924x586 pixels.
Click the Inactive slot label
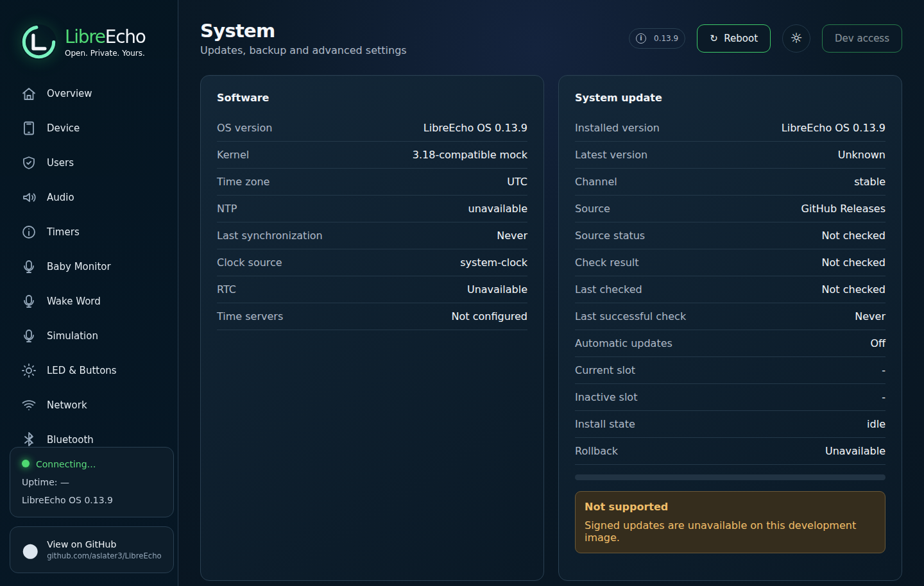(x=606, y=398)
